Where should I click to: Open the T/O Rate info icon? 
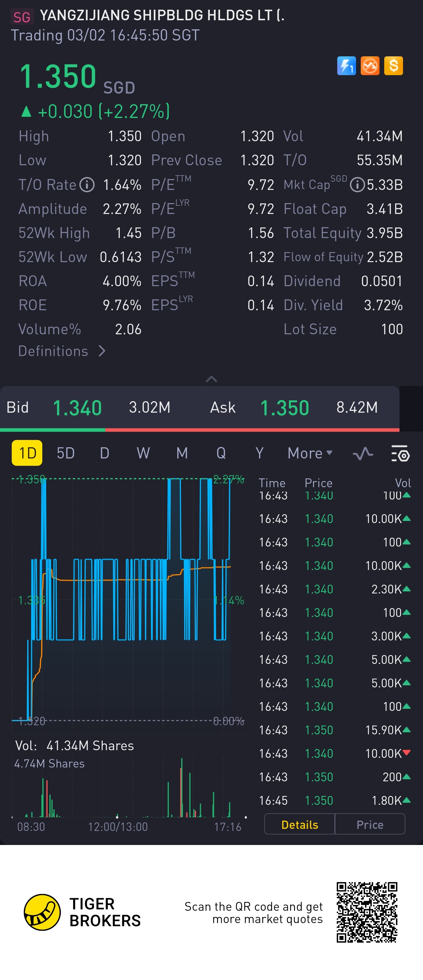click(x=87, y=185)
